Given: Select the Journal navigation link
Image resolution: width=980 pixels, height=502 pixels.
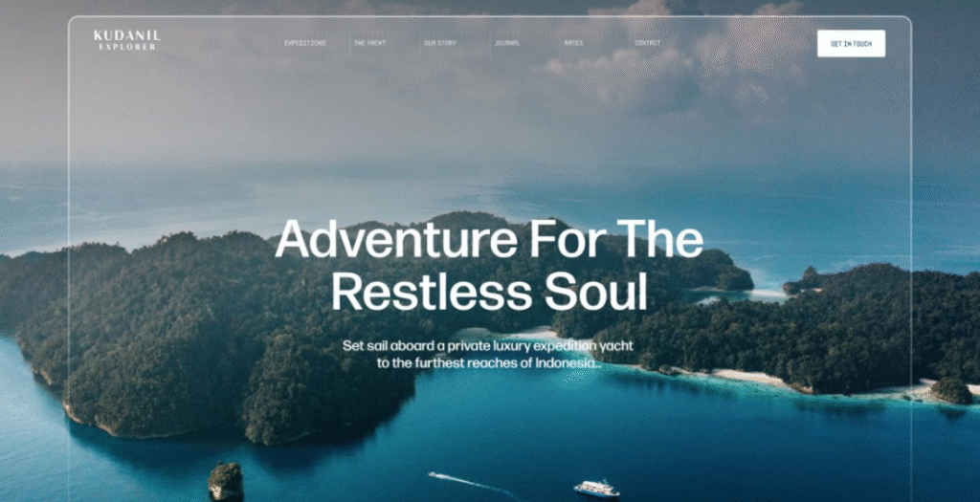Looking at the screenshot, I should pyautogui.click(x=507, y=44).
